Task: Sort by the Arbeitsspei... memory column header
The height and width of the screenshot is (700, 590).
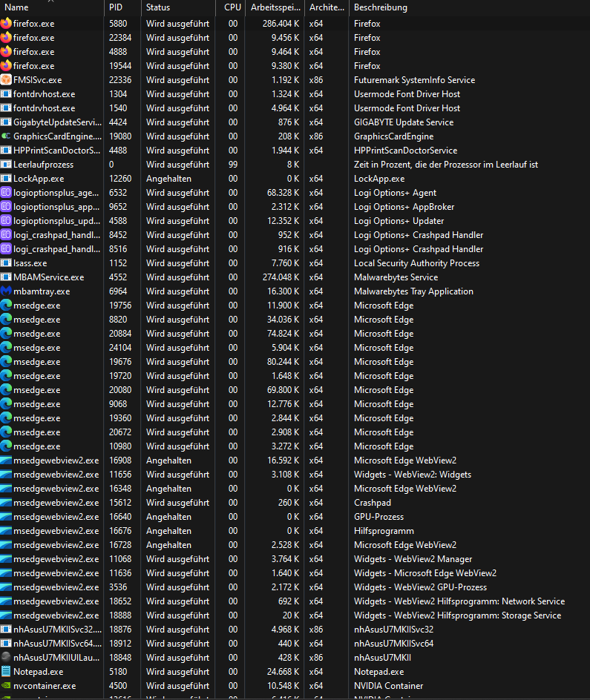Action: [275, 7]
